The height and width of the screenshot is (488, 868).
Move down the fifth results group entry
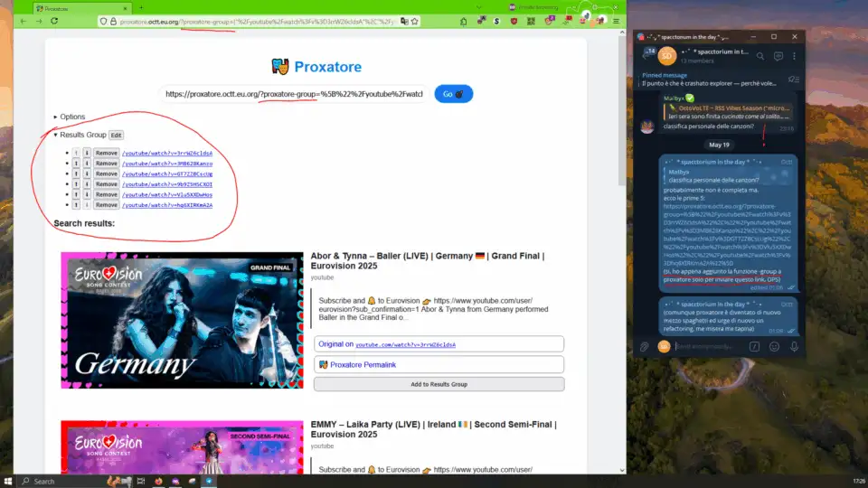click(x=87, y=195)
